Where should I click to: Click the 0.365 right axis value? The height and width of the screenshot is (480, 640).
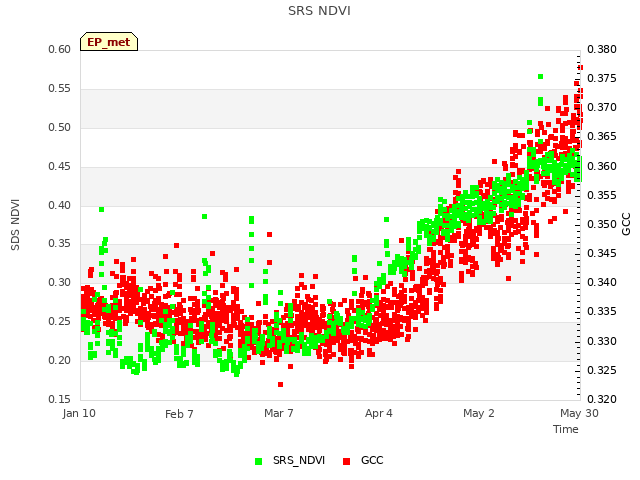[x=602, y=136]
